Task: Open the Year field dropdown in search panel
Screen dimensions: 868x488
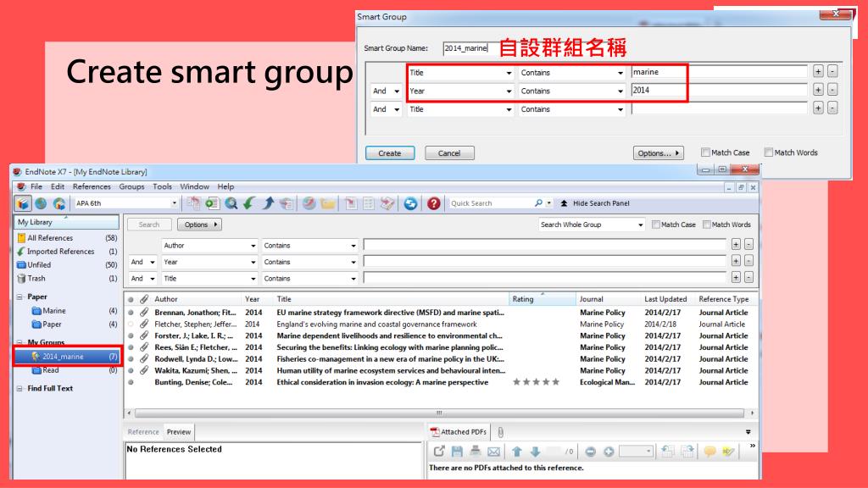Action: (253, 263)
